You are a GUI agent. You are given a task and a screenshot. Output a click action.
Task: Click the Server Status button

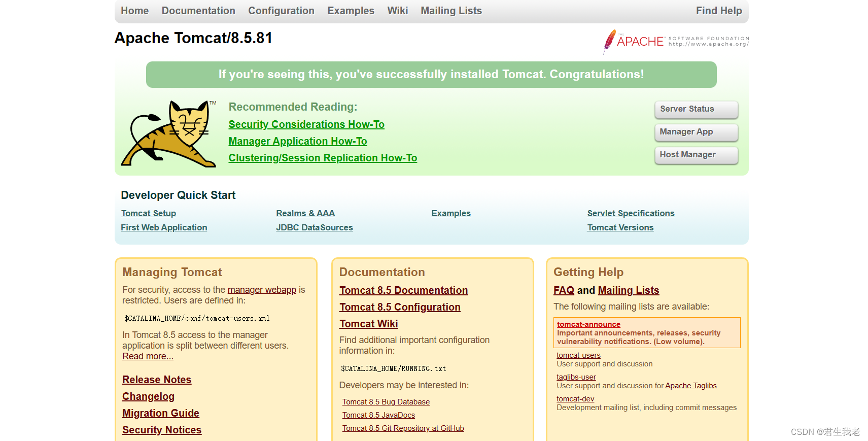click(x=696, y=109)
